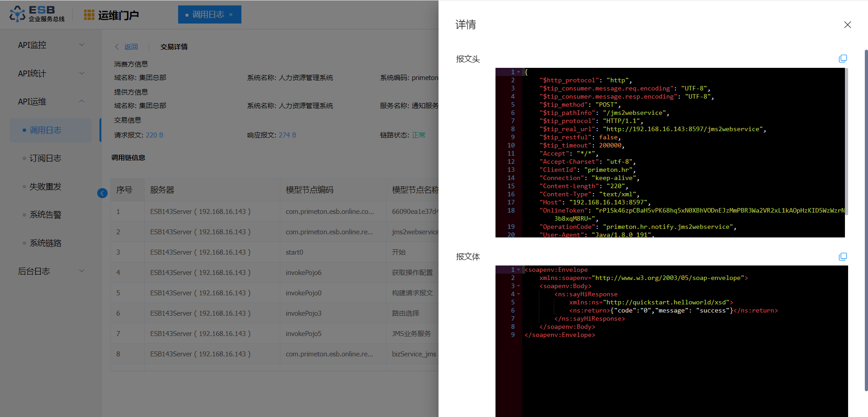Fold soapenv:Body line 3 in 报文体
Viewport: 868px width, 417px height.
tap(519, 286)
